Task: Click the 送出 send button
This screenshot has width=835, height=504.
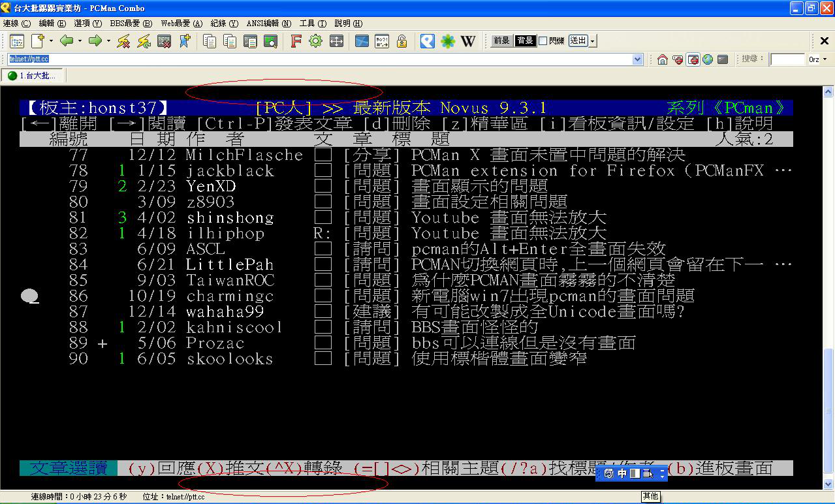Action: coord(578,40)
